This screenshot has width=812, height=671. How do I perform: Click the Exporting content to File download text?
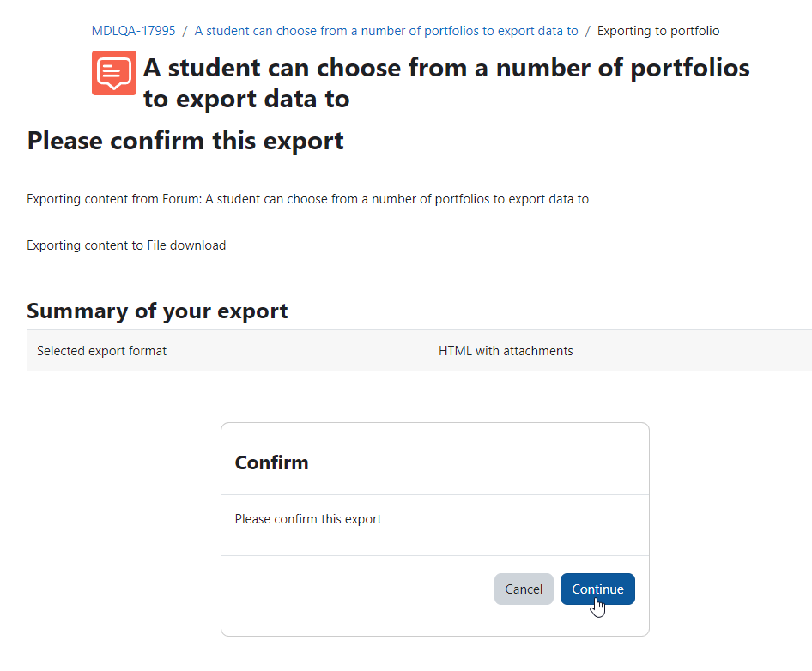click(x=126, y=245)
